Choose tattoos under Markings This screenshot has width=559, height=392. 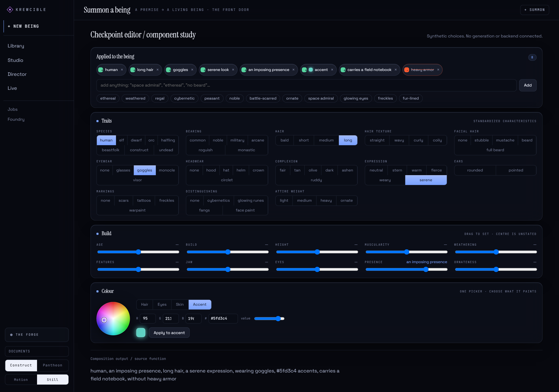(x=144, y=201)
